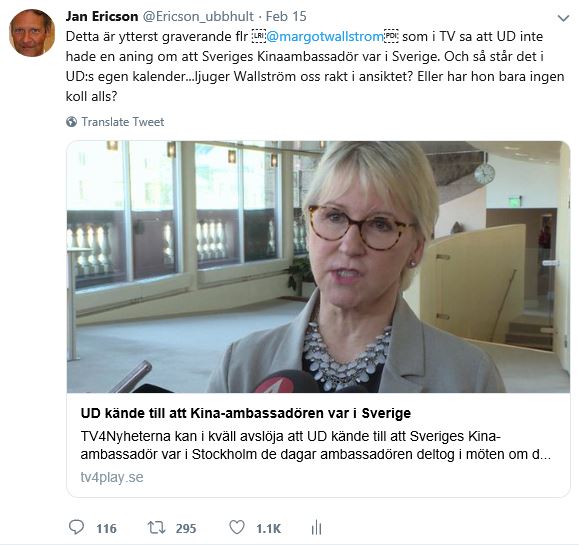Open Jan Ericson display name link
579x545 pixels.
(x=102, y=16)
